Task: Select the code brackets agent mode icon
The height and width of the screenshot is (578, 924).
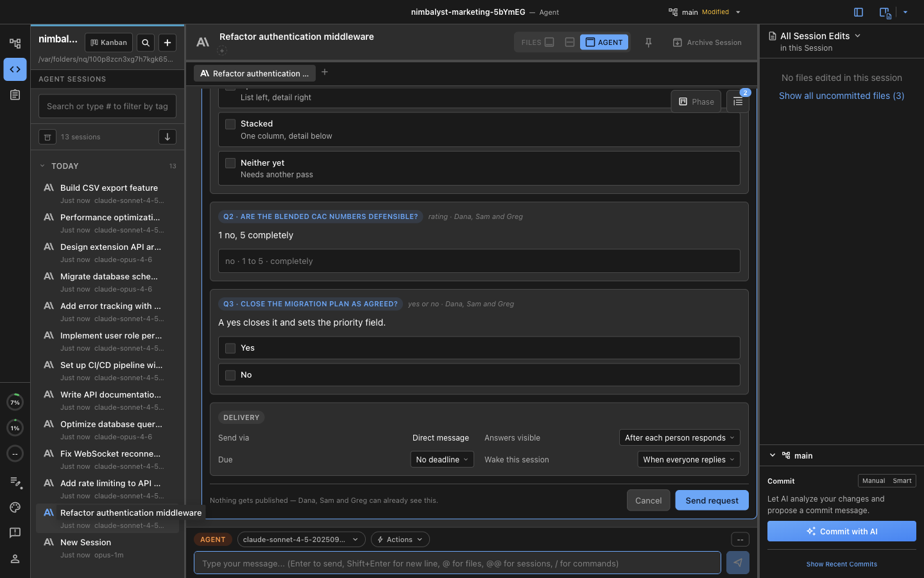Action: pyautogui.click(x=15, y=69)
